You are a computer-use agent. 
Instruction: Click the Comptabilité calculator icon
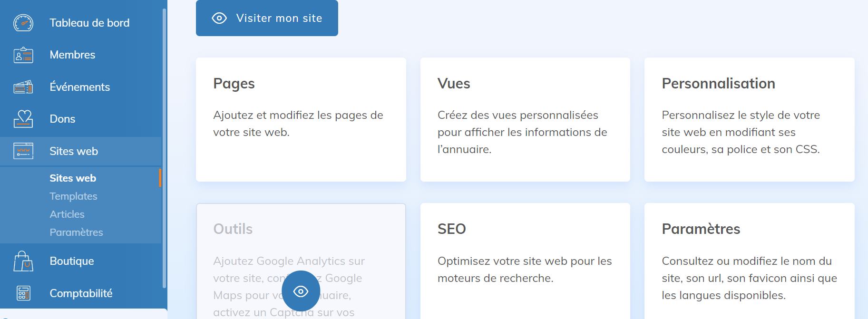point(23,293)
